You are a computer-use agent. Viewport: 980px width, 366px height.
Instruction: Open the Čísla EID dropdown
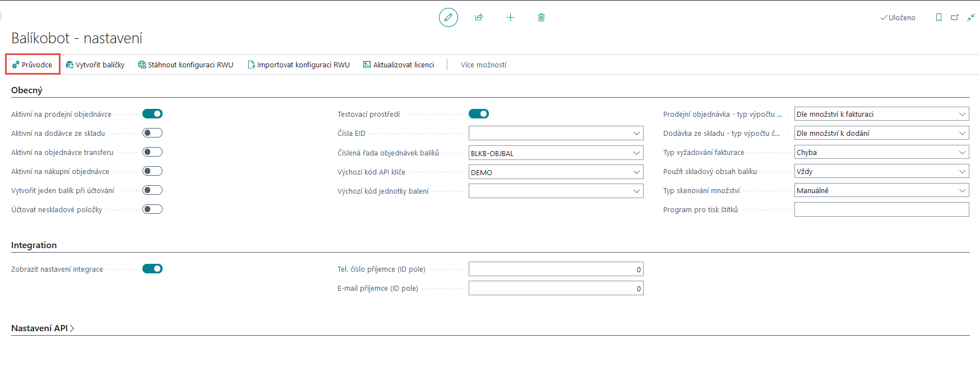(x=636, y=134)
